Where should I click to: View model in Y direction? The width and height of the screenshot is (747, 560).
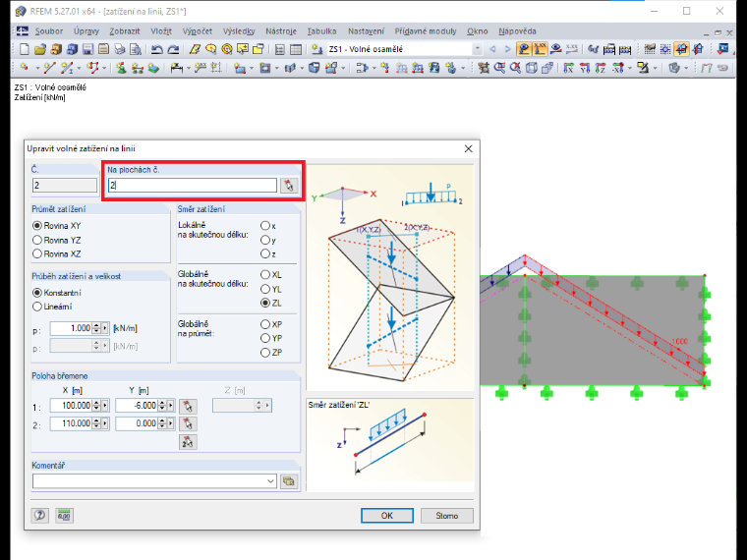(x=584, y=68)
